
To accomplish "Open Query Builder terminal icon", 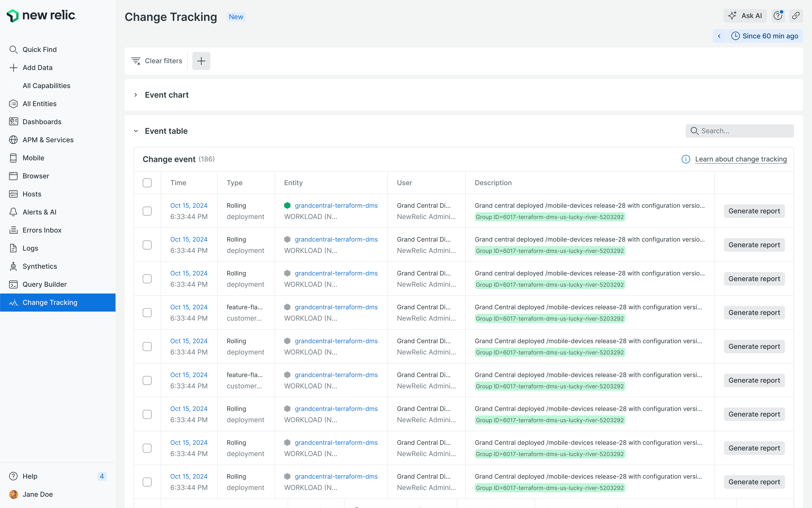I will pyautogui.click(x=14, y=284).
